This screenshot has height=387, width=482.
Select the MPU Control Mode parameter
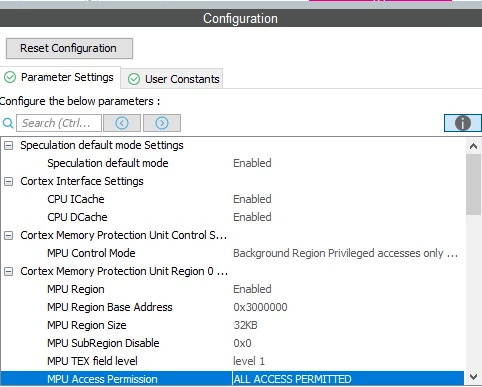91,253
